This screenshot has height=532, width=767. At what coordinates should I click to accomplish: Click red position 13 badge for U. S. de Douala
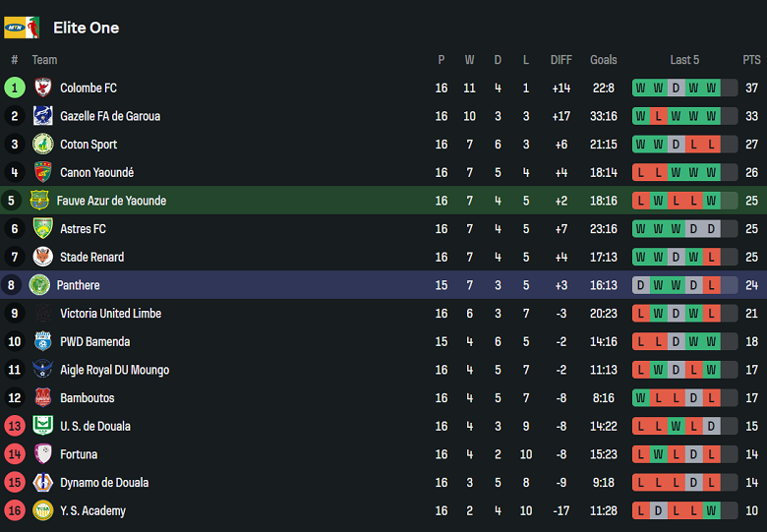tap(15, 427)
